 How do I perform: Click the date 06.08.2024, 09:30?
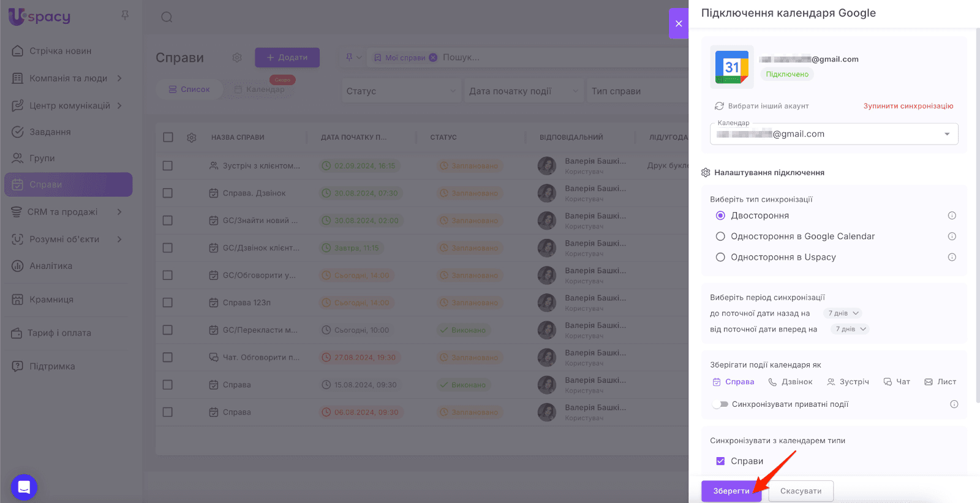coord(360,412)
